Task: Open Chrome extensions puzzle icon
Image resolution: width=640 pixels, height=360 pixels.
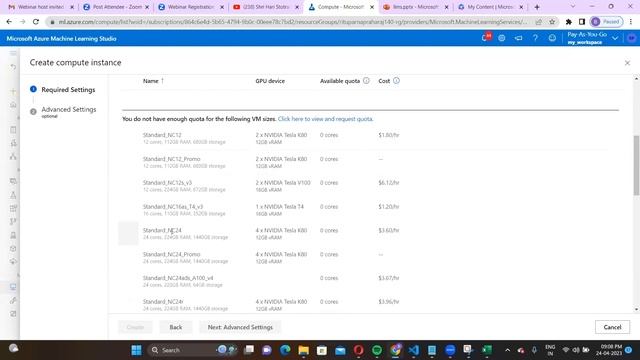Action: point(569,22)
